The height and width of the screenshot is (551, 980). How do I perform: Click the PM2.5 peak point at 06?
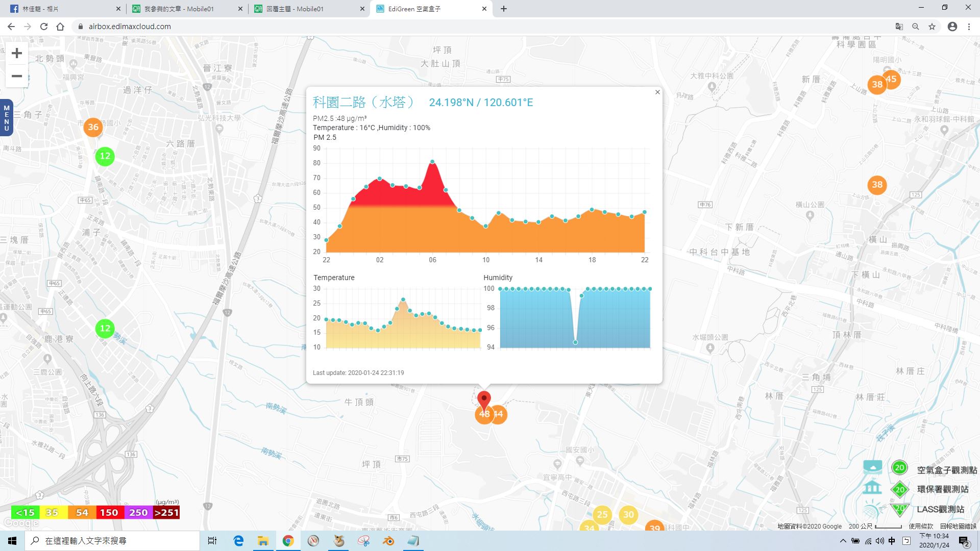pyautogui.click(x=432, y=162)
